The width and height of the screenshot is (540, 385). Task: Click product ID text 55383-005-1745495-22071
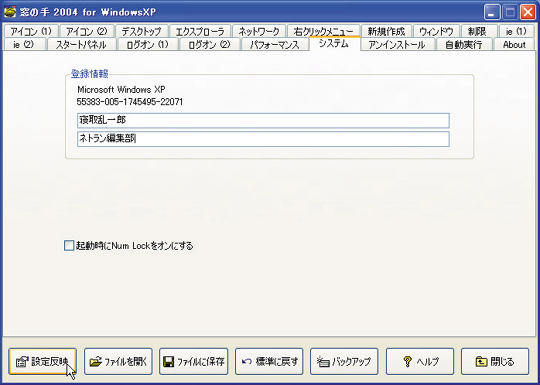pyautogui.click(x=130, y=102)
